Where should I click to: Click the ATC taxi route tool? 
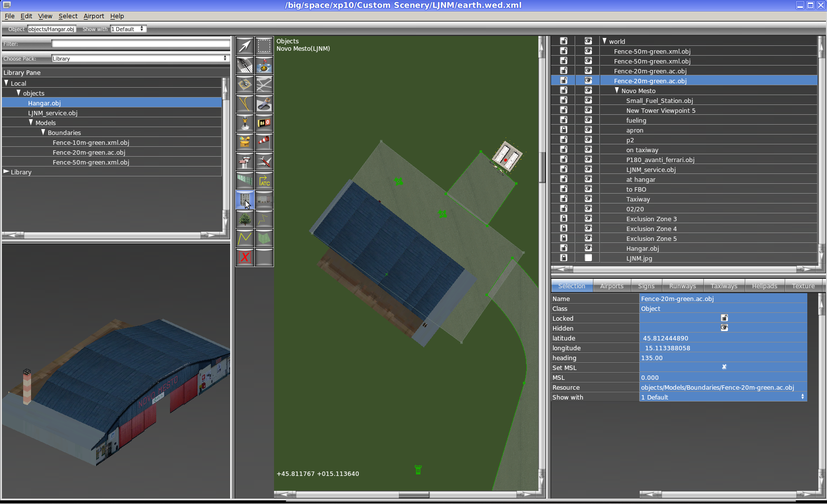pyautogui.click(x=264, y=180)
